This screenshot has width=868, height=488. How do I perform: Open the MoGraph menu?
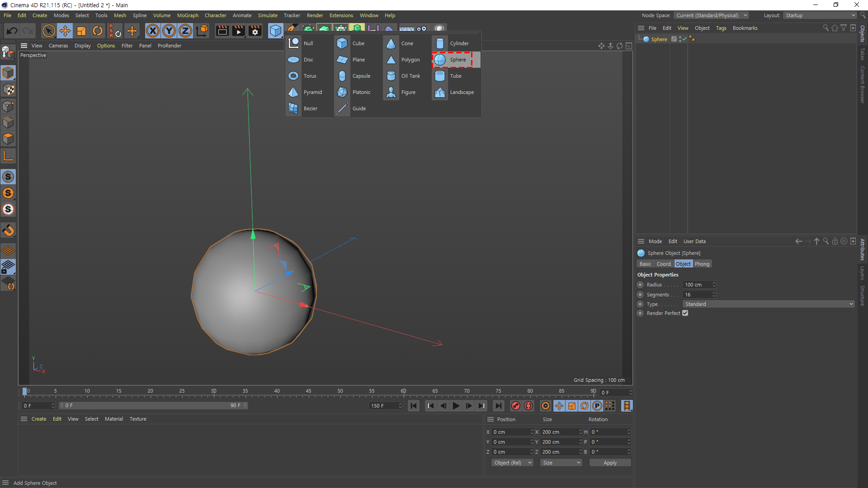(188, 15)
